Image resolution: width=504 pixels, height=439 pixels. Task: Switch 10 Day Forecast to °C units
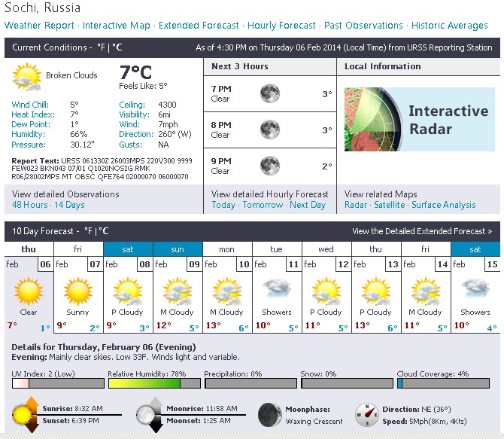[x=103, y=231]
